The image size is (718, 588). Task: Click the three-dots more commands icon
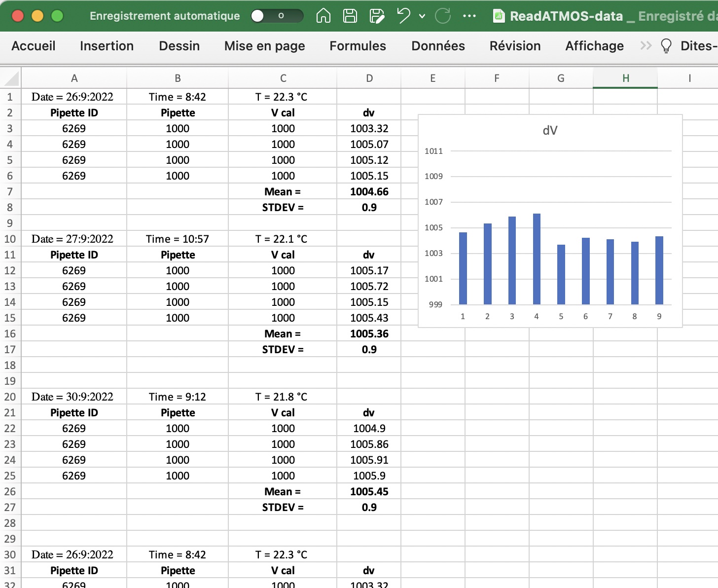469,16
